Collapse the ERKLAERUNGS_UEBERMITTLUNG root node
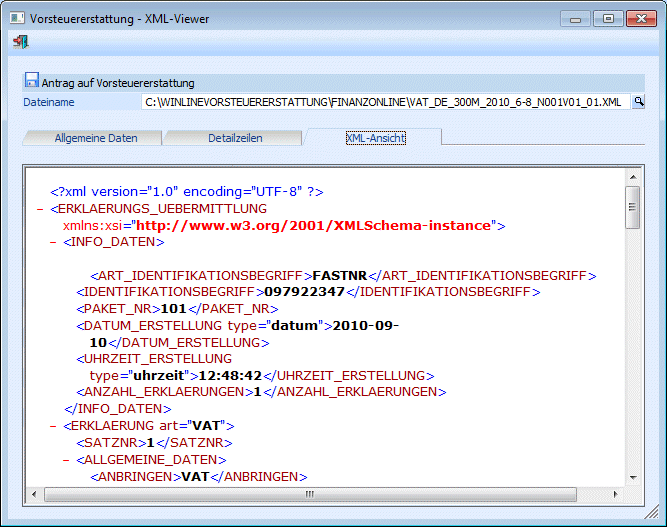This screenshot has height=527, width=667. tap(39, 209)
